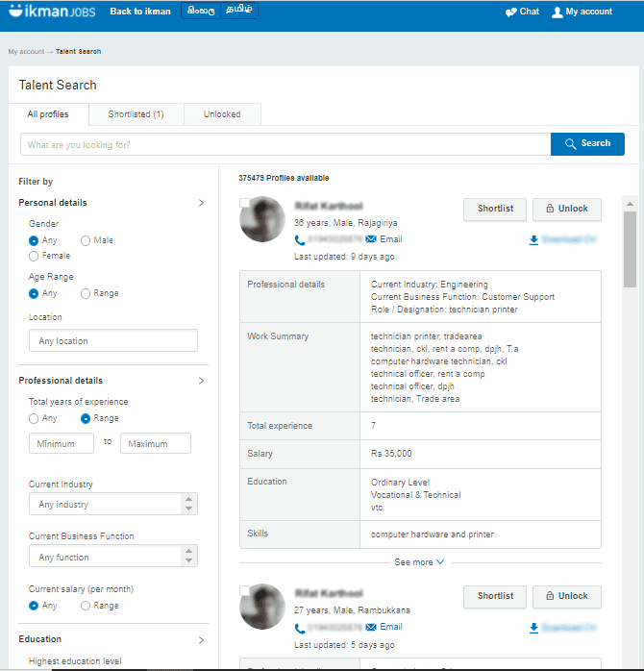Shortlist the Rajagiriya profile
644x671 pixels.
495,209
